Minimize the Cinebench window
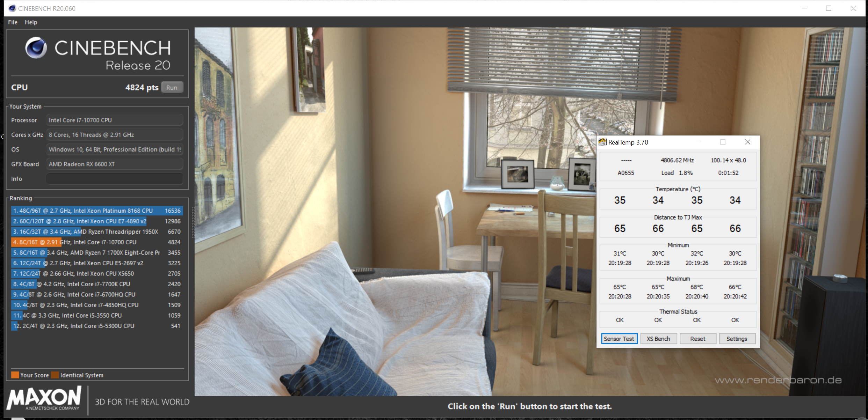 click(804, 8)
